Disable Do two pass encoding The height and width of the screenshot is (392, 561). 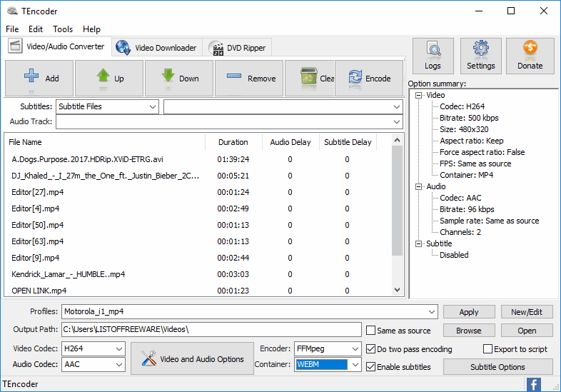coord(371,348)
